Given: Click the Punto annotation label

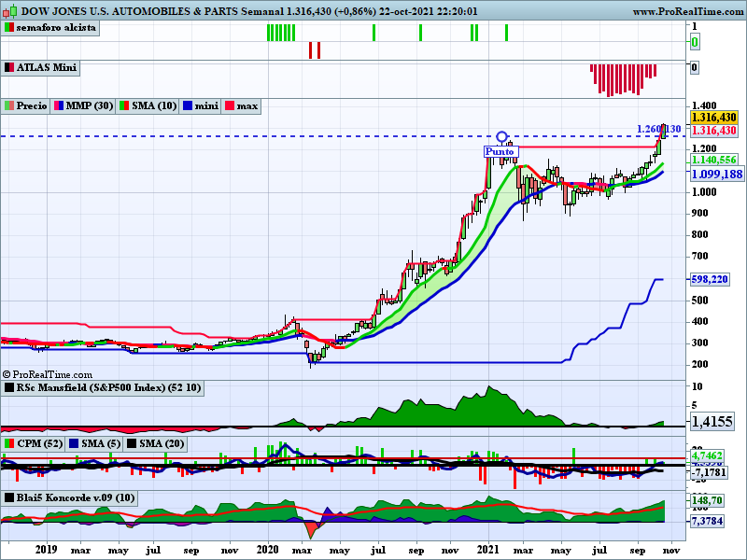Looking at the screenshot, I should click(x=500, y=152).
